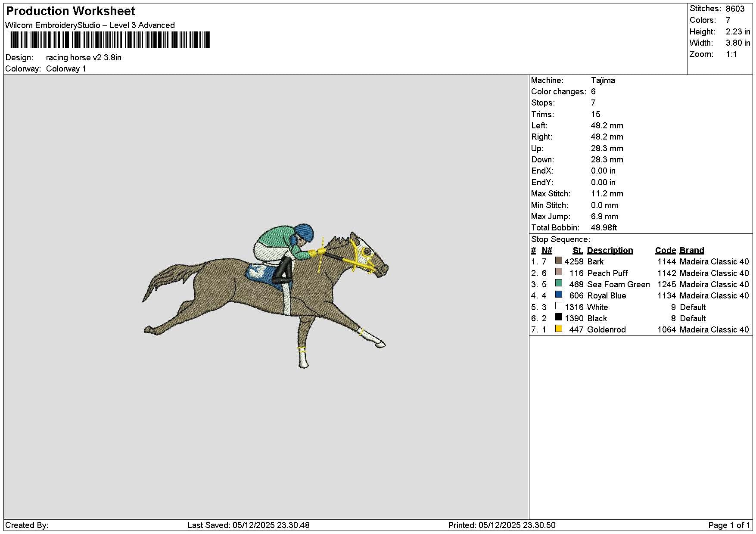Click the thread code 1245

[x=666, y=284]
